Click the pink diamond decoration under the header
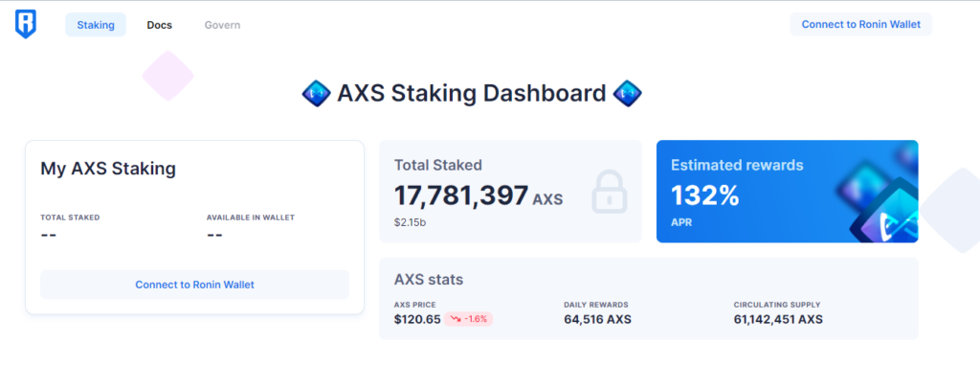This screenshot has height=366, width=980. (168, 76)
